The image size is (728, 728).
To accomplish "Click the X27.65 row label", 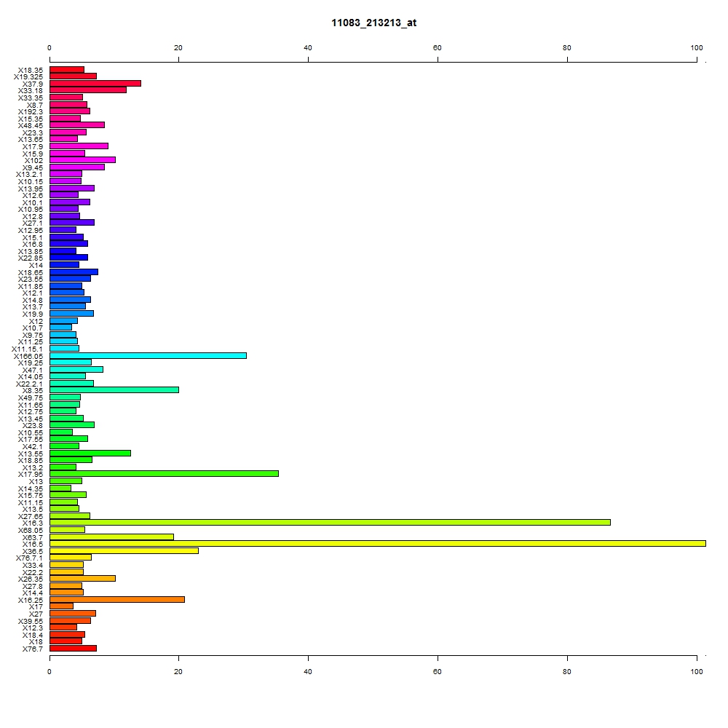I will 31,516.
